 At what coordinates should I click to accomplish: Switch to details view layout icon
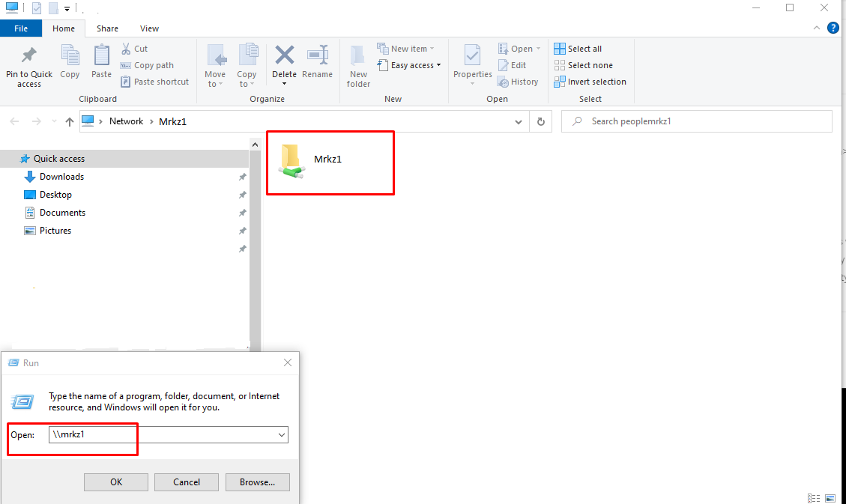coord(814,498)
